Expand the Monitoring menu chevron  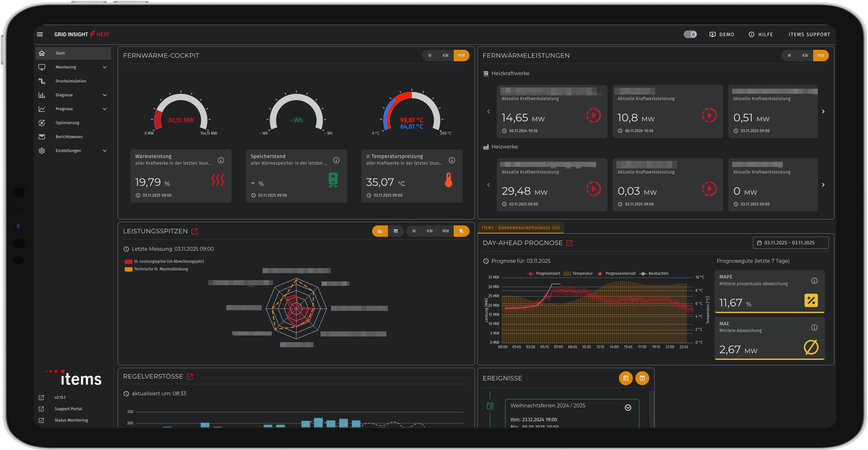(x=105, y=67)
